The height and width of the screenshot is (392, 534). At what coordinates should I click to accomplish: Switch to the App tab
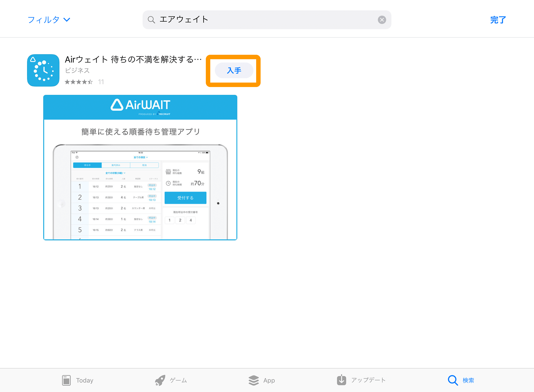pyautogui.click(x=262, y=380)
